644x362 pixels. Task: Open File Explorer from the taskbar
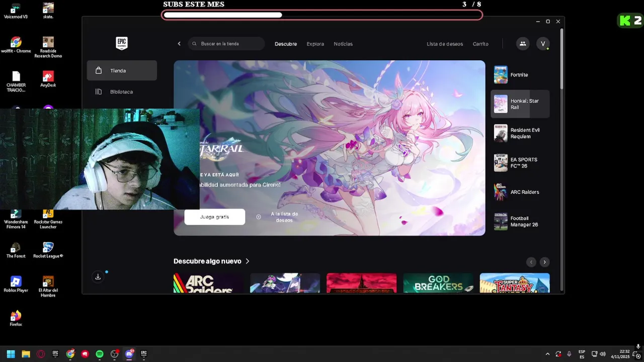(26, 354)
